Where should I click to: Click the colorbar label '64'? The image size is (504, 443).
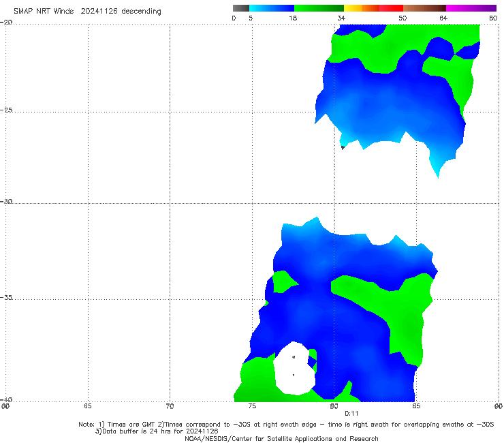pos(443,18)
